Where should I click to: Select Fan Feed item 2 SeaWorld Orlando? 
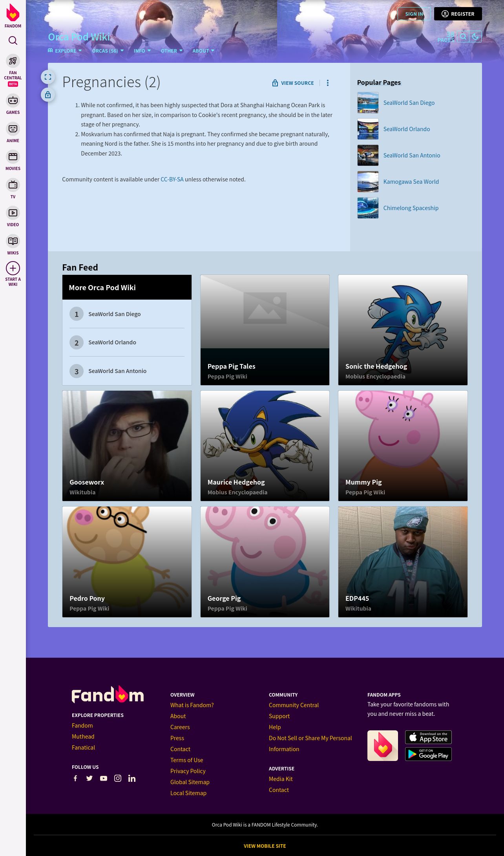click(x=127, y=342)
